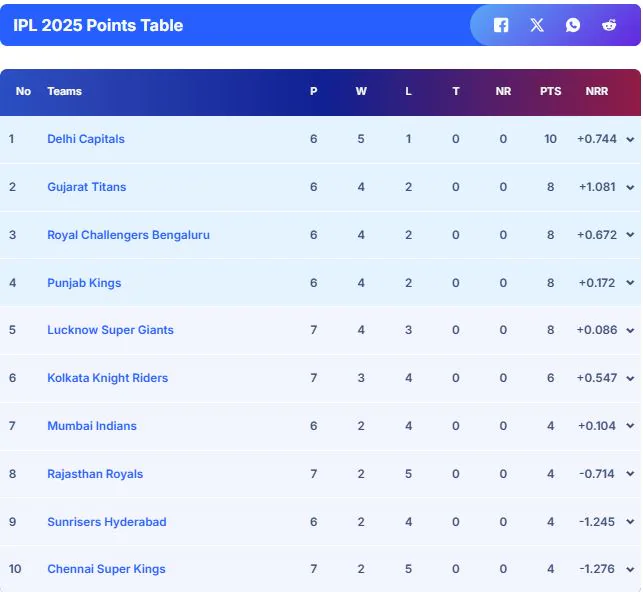The height and width of the screenshot is (592, 643).
Task: Open the Mumbai Indians team link
Action: (92, 426)
